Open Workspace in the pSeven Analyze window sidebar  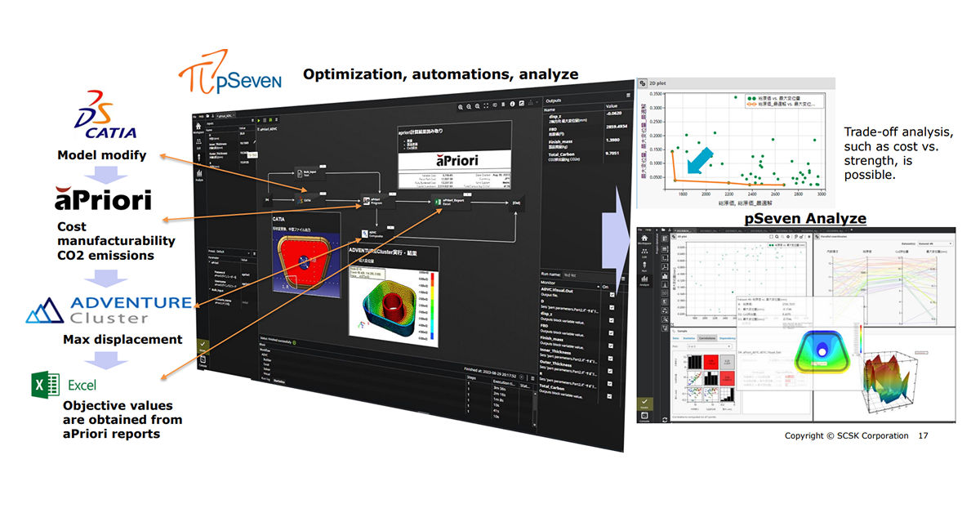[x=644, y=240]
